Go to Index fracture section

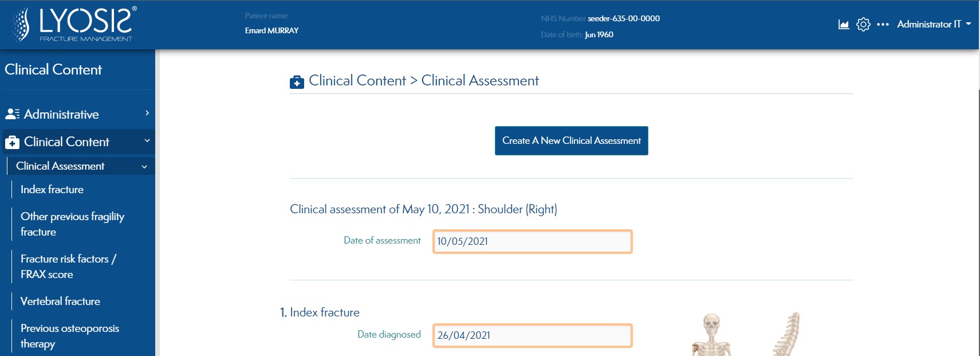pos(52,189)
